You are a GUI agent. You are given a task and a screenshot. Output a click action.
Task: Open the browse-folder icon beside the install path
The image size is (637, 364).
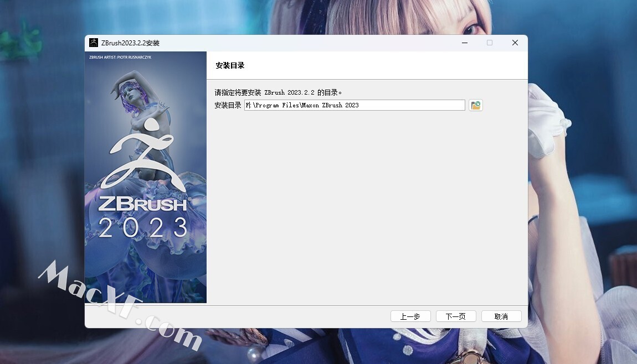click(476, 105)
